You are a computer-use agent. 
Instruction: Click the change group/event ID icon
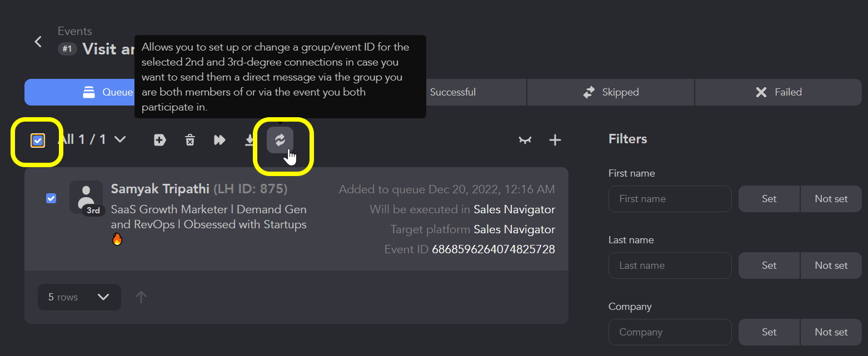(280, 140)
